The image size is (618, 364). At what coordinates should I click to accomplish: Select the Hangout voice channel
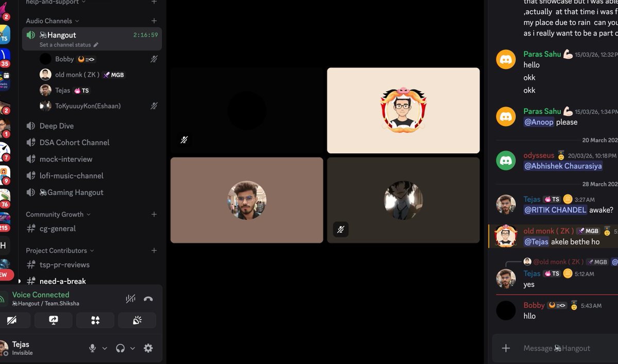click(x=92, y=39)
